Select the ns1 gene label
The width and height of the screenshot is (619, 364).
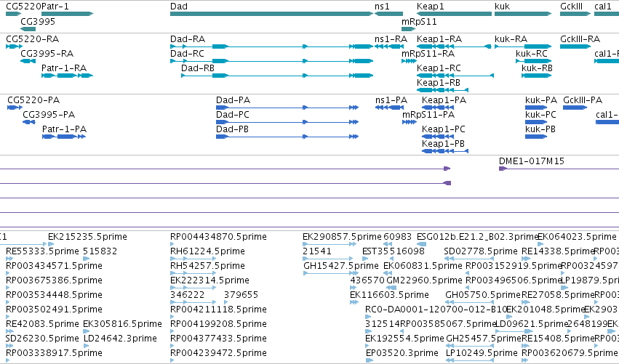(x=382, y=7)
